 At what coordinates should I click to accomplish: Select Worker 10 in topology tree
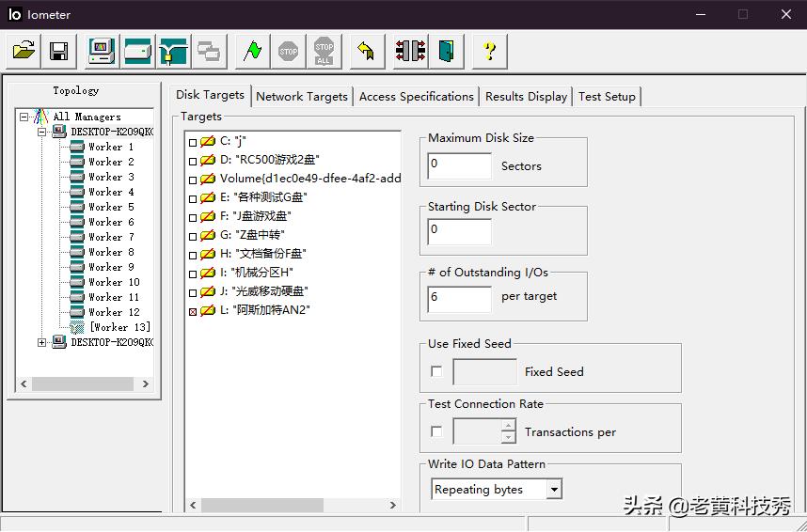click(114, 282)
